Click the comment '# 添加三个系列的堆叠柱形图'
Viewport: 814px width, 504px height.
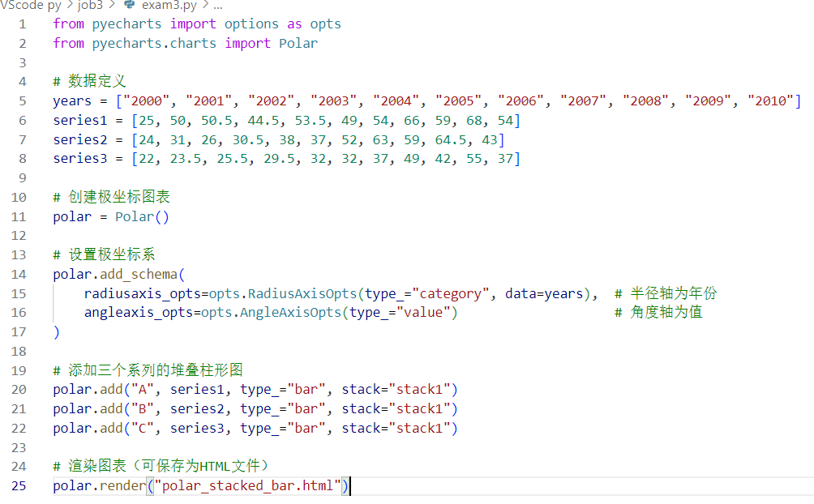pyautogui.click(x=148, y=370)
